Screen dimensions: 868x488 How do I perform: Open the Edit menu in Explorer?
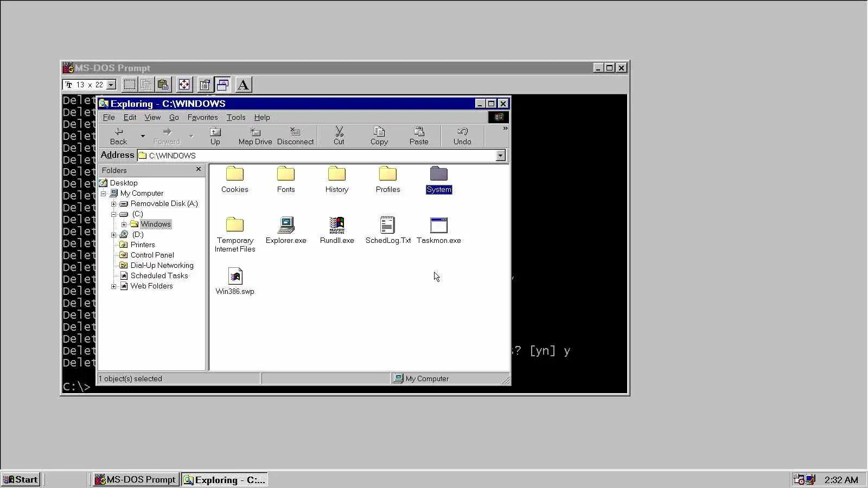130,117
